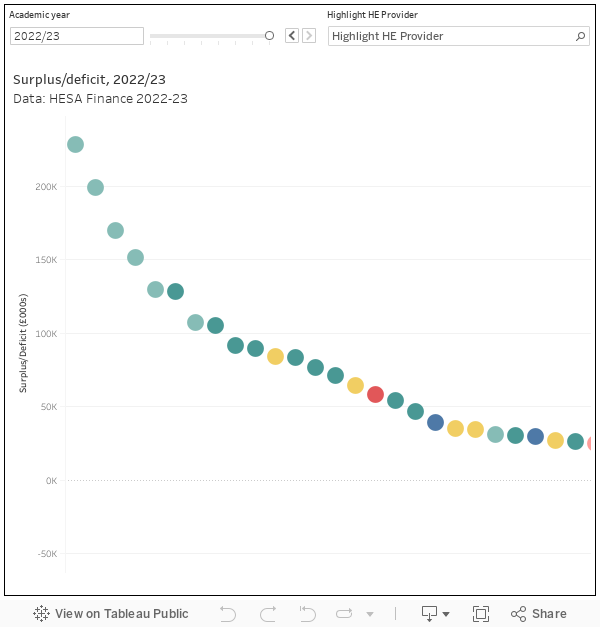Click the search magnifier icon
The width and height of the screenshot is (600, 627).
point(581,36)
